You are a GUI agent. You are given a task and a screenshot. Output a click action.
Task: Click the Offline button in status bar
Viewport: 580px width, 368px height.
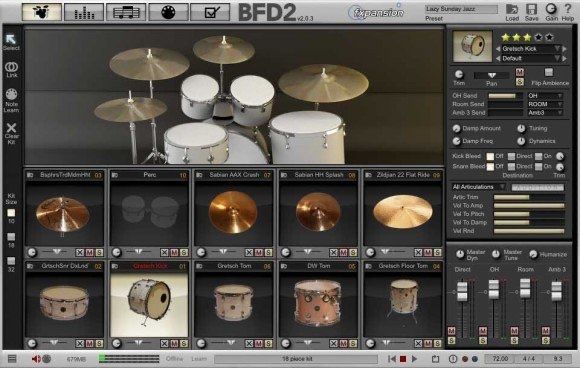[175, 359]
